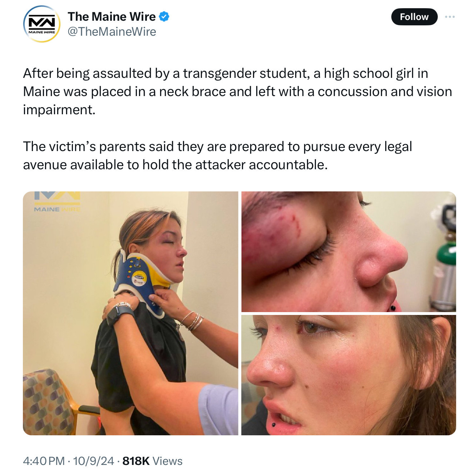Open the top-right close-up eye photo
The image size is (476, 471).
pos(348,252)
